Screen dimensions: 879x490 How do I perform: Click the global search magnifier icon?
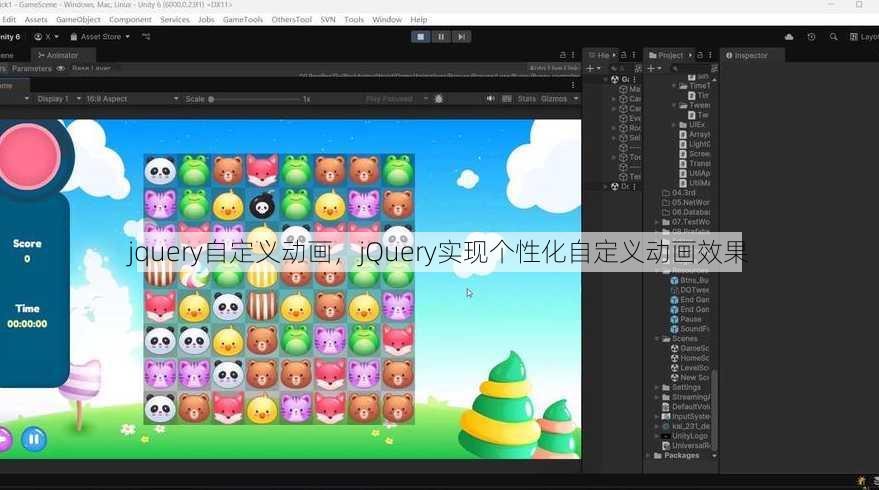(x=834, y=37)
